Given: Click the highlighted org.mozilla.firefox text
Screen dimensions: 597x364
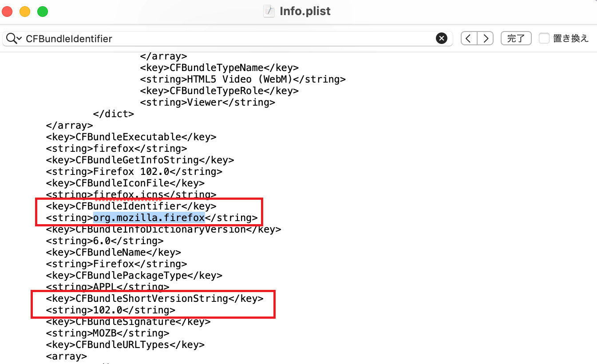Looking at the screenshot, I should [149, 218].
